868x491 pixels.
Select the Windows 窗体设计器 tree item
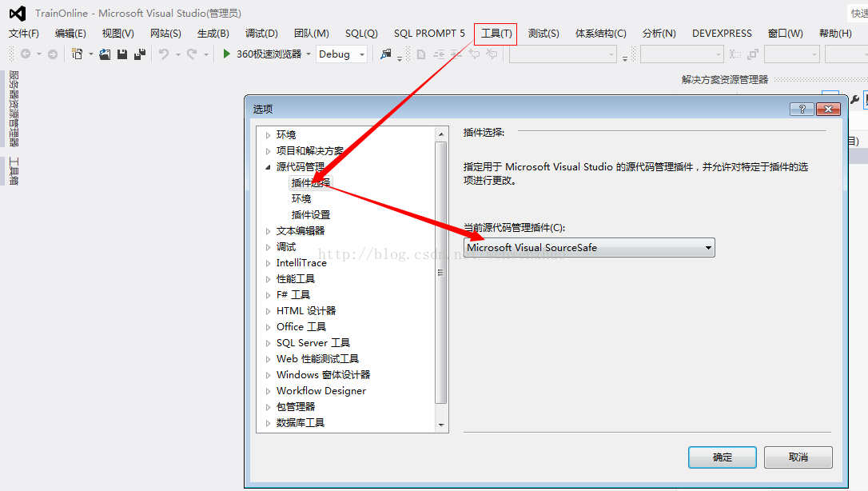click(323, 375)
